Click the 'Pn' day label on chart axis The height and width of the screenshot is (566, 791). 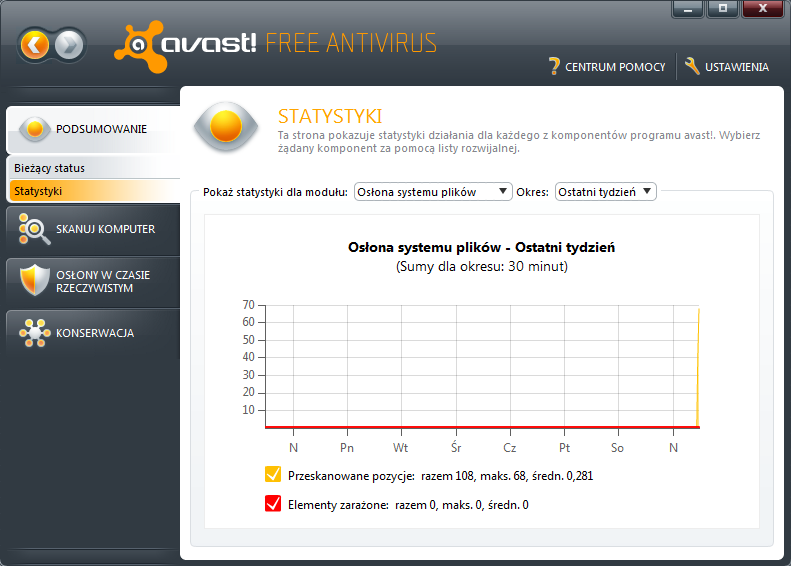(x=347, y=448)
